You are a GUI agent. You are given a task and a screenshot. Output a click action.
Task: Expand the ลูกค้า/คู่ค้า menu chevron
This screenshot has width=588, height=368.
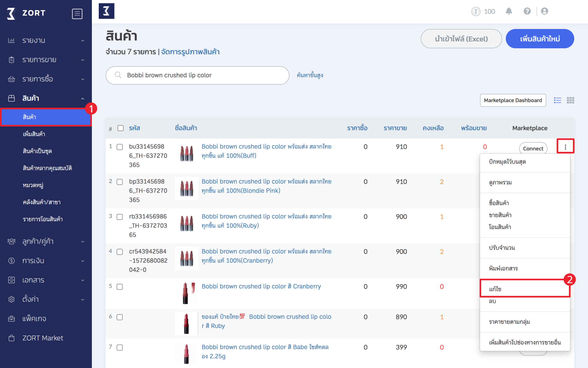click(83, 242)
